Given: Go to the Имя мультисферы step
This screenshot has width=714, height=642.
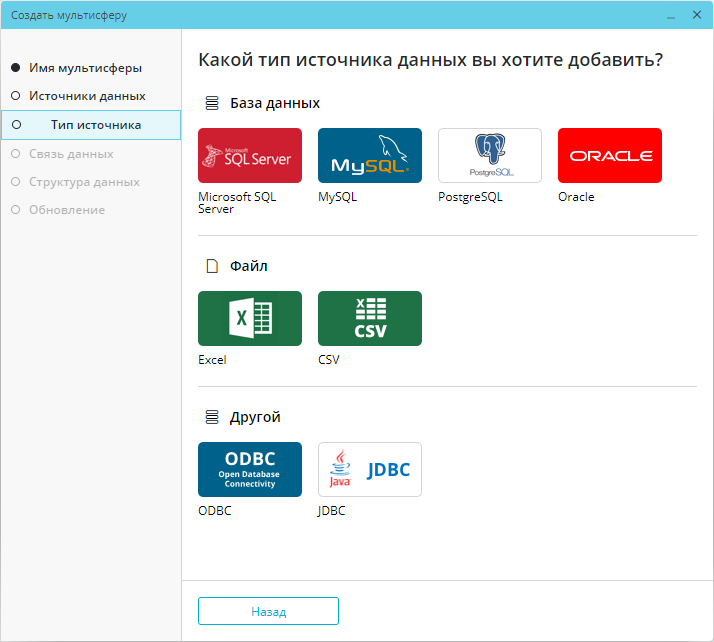Looking at the screenshot, I should coord(85,68).
